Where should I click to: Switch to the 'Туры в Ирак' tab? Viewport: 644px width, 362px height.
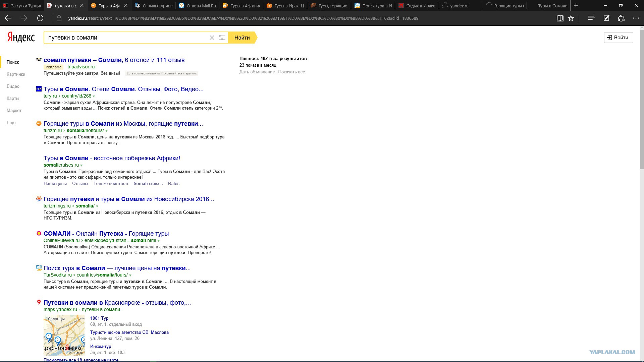coord(285,6)
